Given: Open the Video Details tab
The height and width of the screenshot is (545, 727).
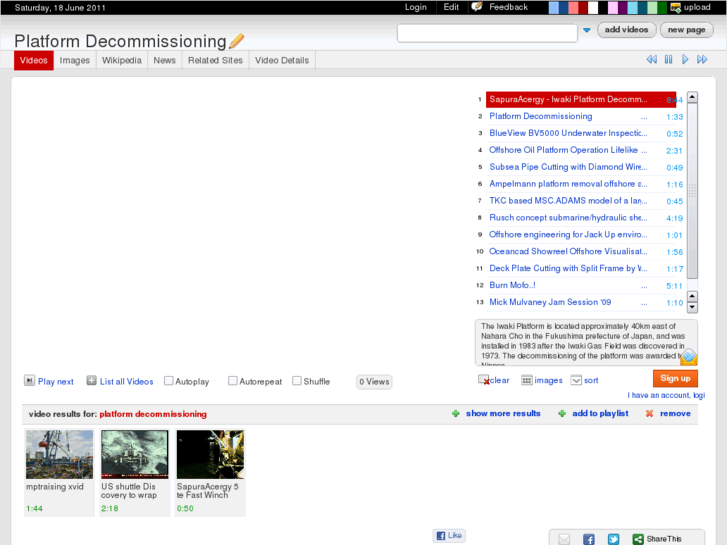Looking at the screenshot, I should (282, 60).
